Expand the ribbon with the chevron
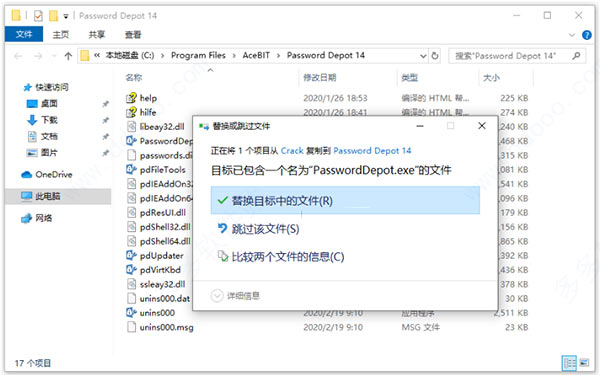The height and width of the screenshot is (375, 600). click(572, 35)
